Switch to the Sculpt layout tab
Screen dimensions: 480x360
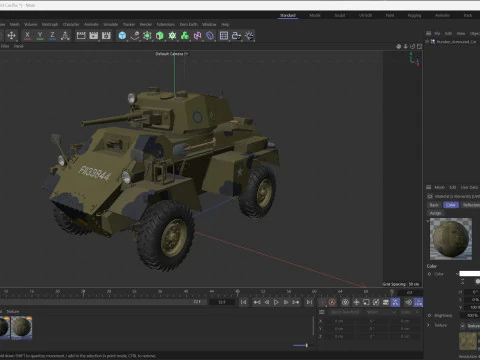tap(340, 15)
